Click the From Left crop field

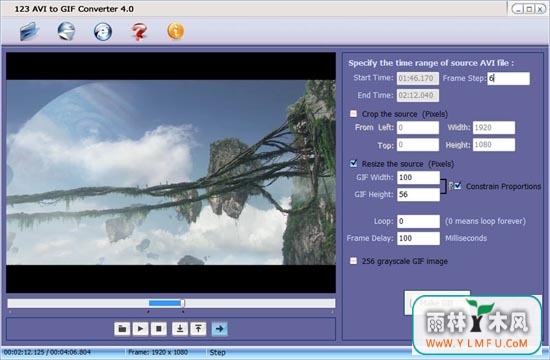(x=418, y=128)
